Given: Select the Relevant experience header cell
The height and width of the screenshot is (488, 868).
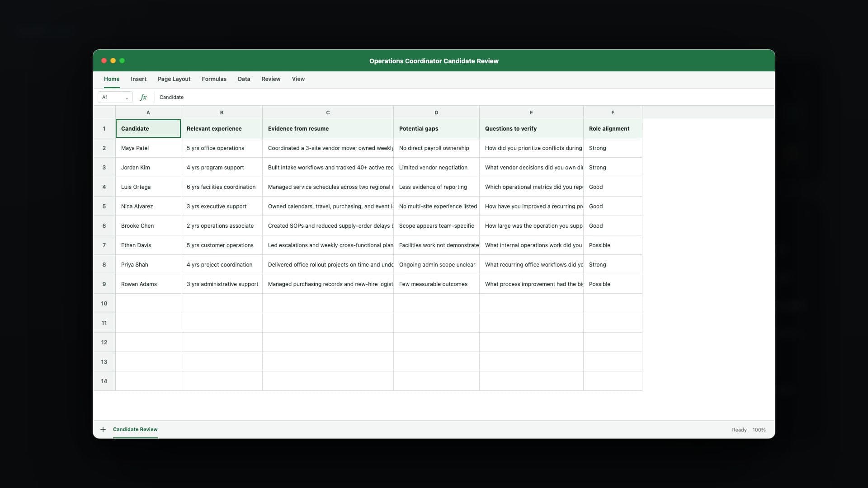Looking at the screenshot, I should 222,129.
